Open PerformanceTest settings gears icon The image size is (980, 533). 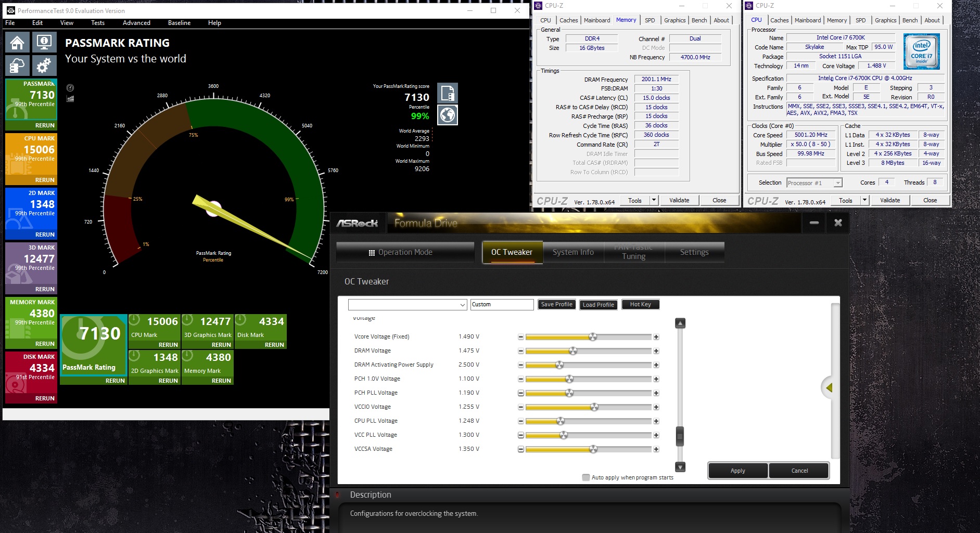point(44,66)
